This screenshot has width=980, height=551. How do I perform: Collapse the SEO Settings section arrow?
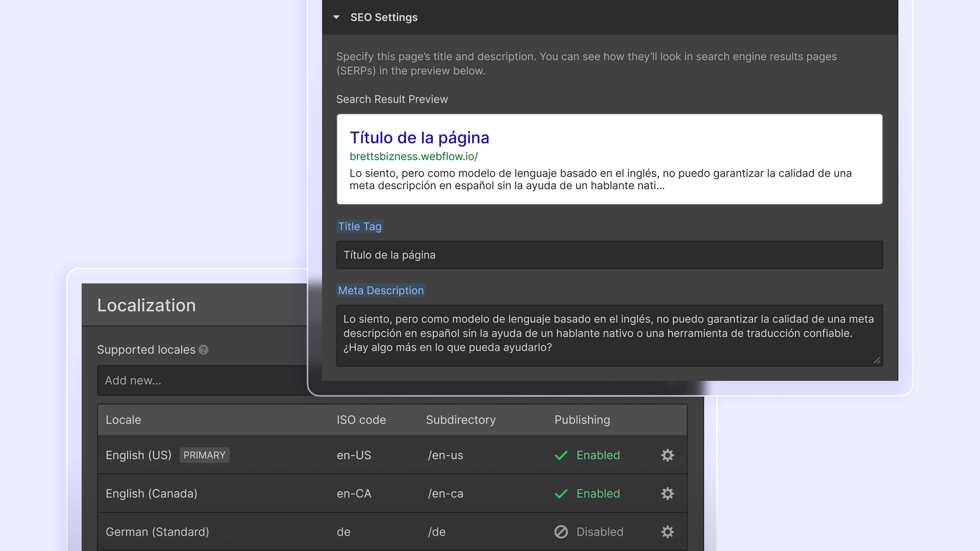click(336, 17)
